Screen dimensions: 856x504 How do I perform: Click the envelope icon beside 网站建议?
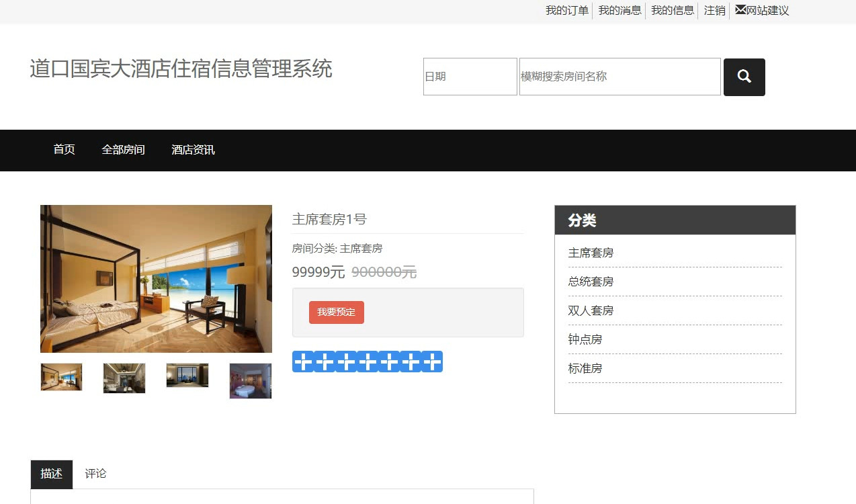coord(740,10)
